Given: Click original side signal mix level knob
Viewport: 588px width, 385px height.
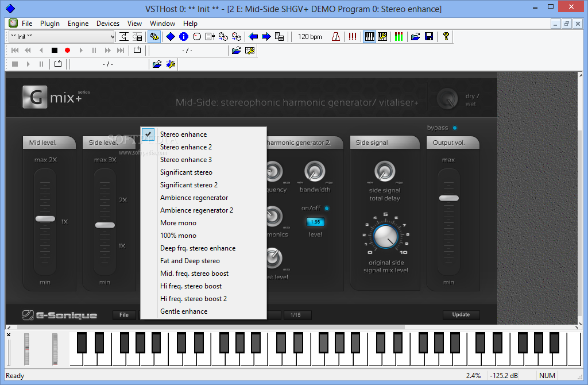Looking at the screenshot, I should click(385, 236).
